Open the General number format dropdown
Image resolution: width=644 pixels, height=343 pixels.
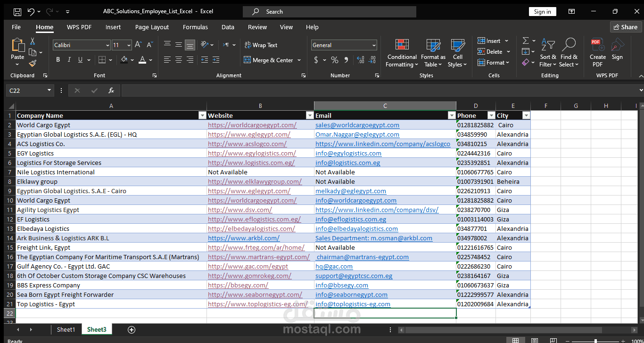pyautogui.click(x=374, y=45)
